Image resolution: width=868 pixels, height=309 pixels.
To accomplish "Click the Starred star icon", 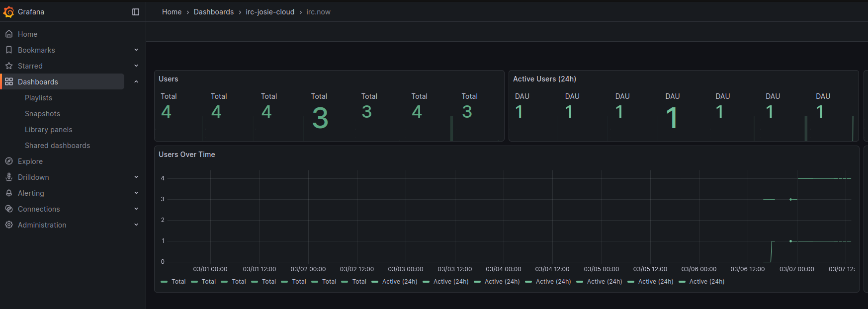I will [9, 66].
